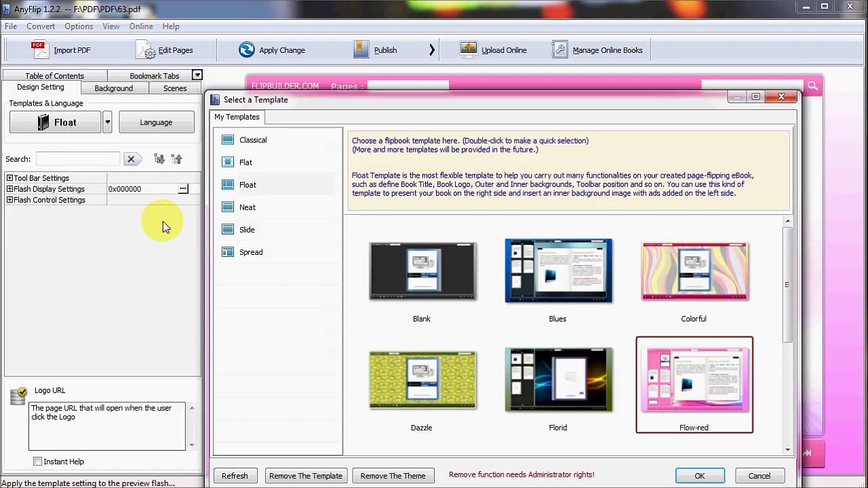
Task: Click Remove The Template button
Action: click(306, 476)
